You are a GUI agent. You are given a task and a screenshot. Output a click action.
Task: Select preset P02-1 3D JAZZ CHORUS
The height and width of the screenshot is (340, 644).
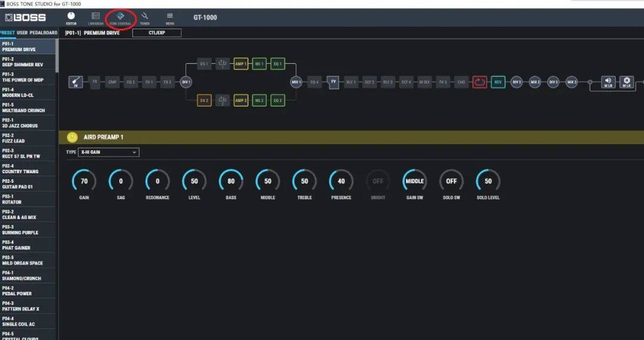point(27,123)
